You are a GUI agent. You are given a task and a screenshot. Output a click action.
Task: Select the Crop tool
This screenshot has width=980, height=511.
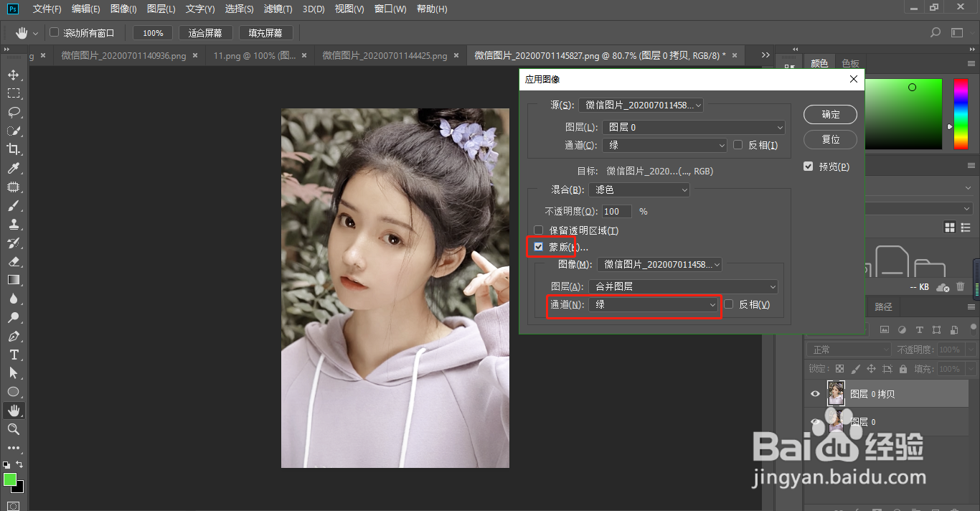pyautogui.click(x=13, y=149)
